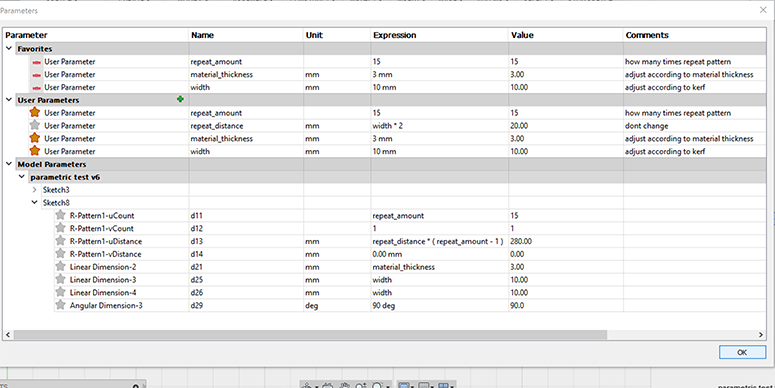Screen dimensions: 775x388
Task: Select the 'repeat_distance' name cell
Action: click(246, 126)
